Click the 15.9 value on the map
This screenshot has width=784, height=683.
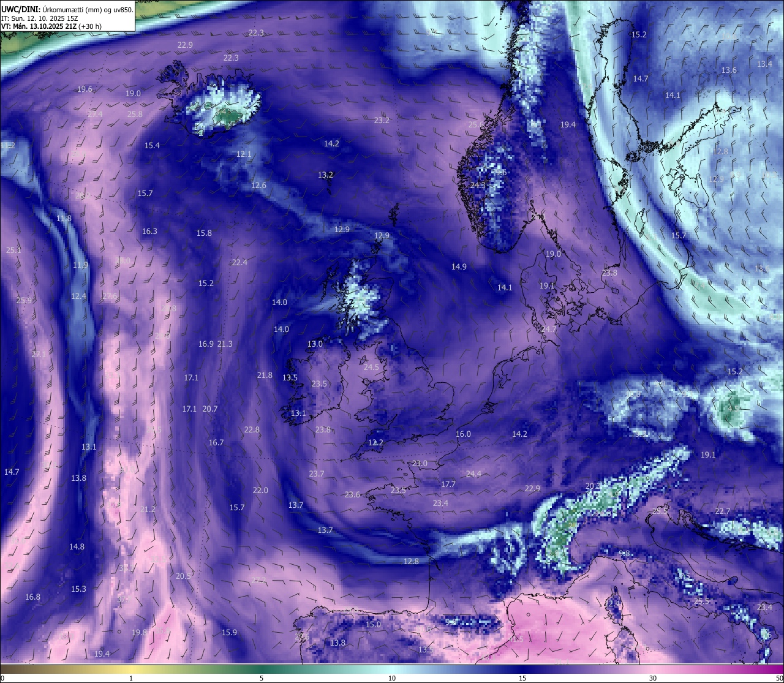point(229,633)
